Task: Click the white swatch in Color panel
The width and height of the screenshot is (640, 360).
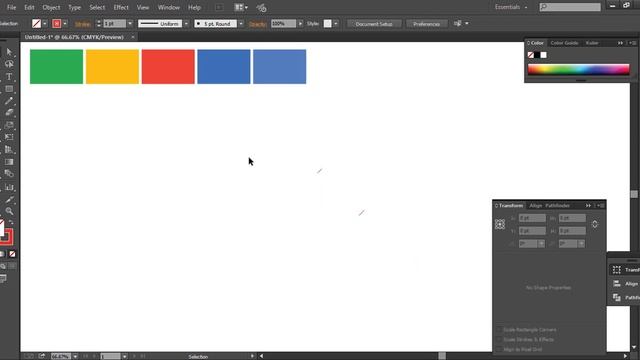Action: click(x=544, y=55)
